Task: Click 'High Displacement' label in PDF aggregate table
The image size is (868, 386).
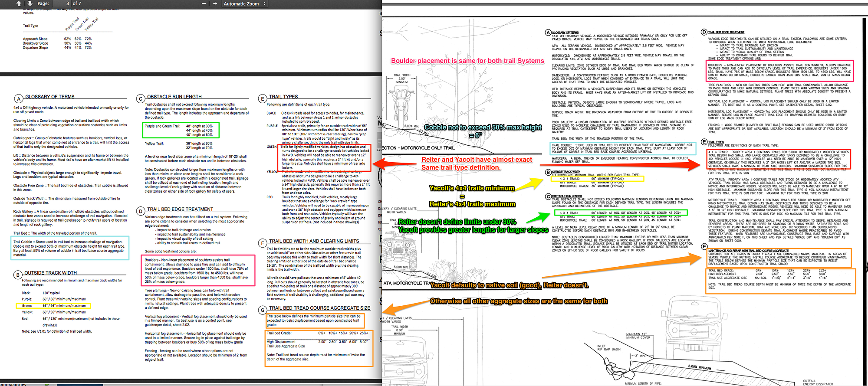Action: click(x=281, y=342)
